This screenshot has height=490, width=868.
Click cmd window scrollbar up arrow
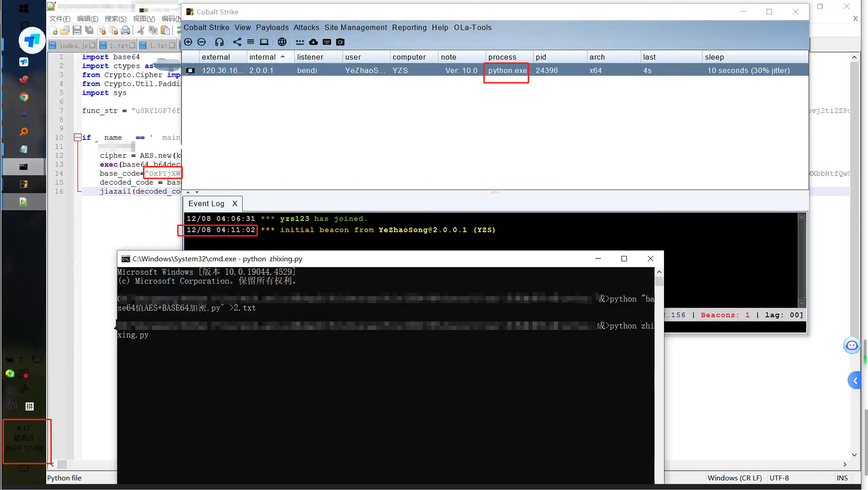(659, 272)
